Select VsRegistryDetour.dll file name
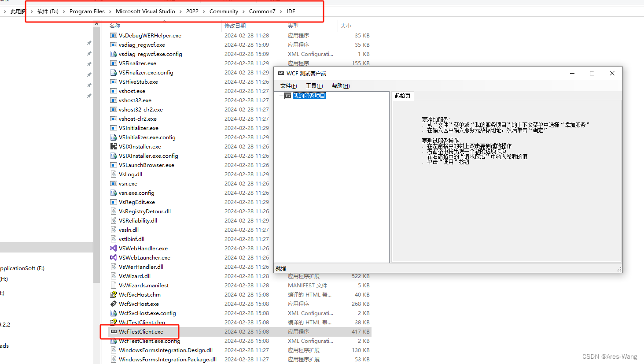 coord(144,211)
